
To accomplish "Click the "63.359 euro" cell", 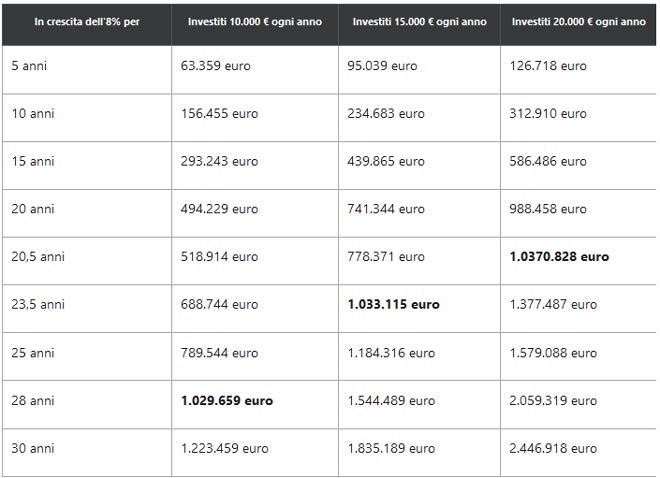I will coord(216,66).
